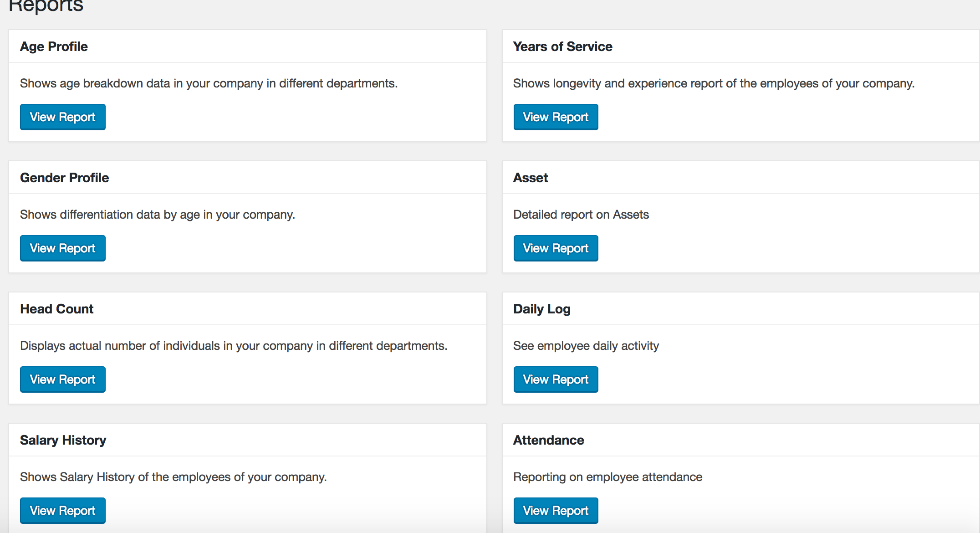Open the Daily Log report
Image resolution: width=980 pixels, height=533 pixels.
(x=556, y=379)
